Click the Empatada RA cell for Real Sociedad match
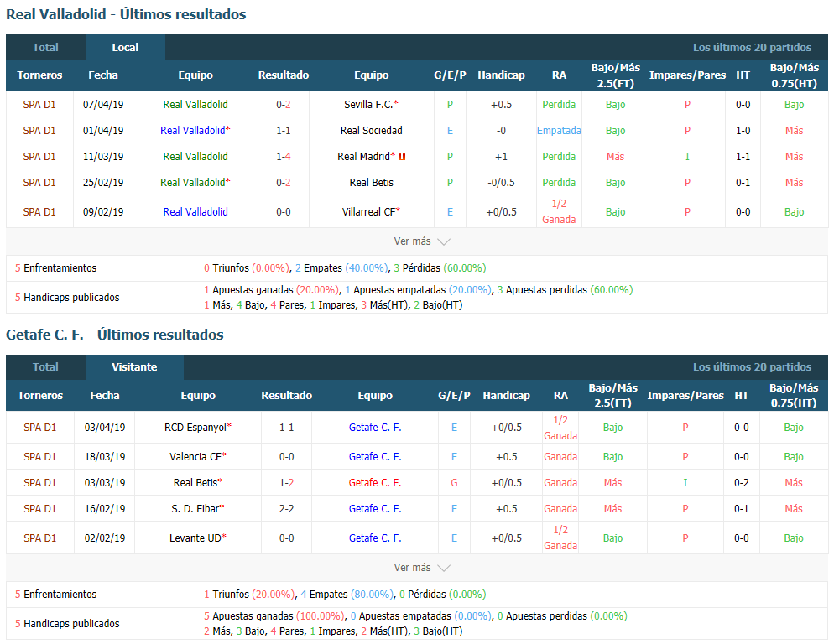The width and height of the screenshot is (834, 644). pyautogui.click(x=559, y=130)
